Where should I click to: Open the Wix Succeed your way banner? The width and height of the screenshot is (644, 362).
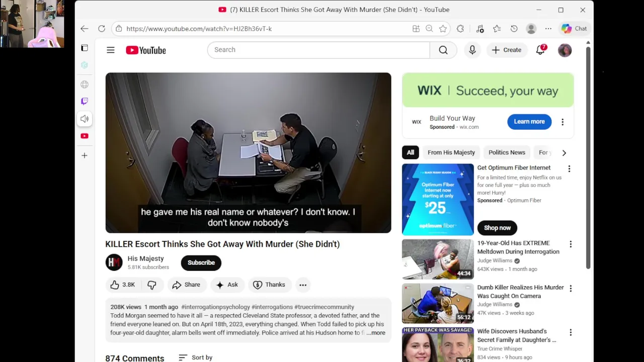(488, 90)
